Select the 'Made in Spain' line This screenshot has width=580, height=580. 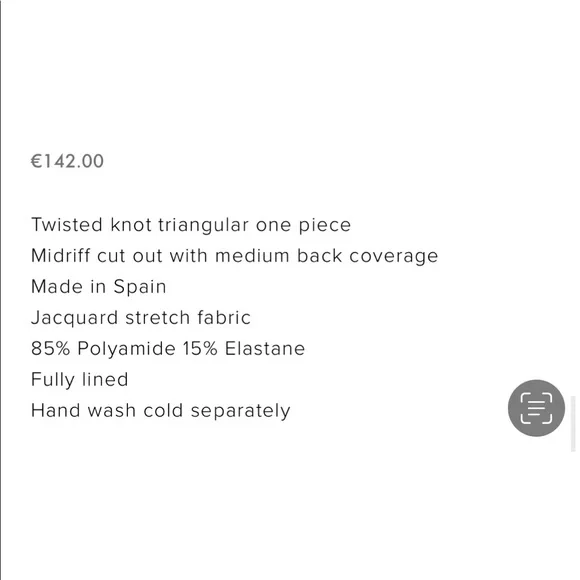(99, 287)
